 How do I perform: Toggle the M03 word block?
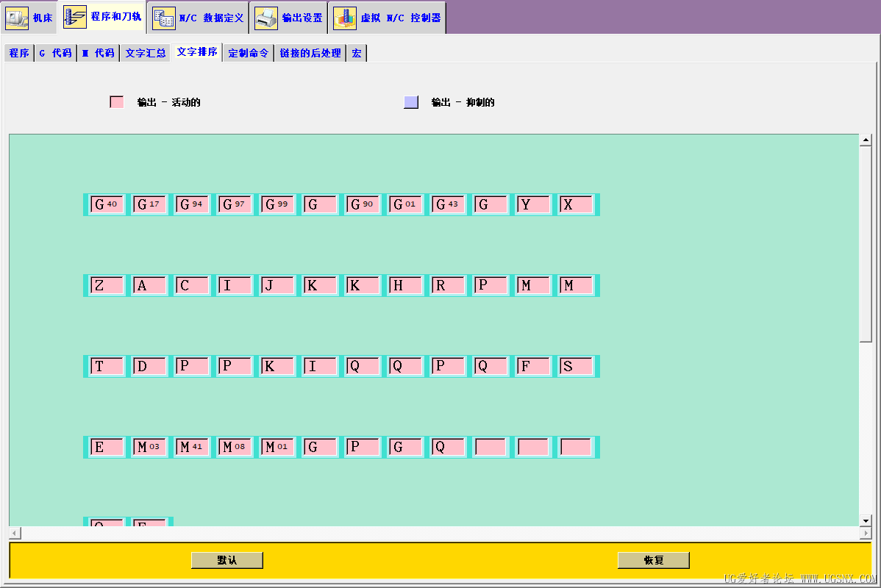pyautogui.click(x=149, y=447)
